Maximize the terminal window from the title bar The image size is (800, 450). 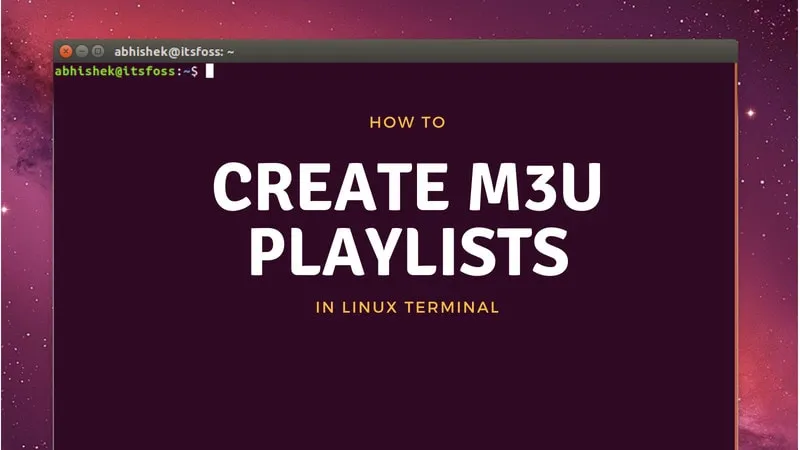[98, 51]
